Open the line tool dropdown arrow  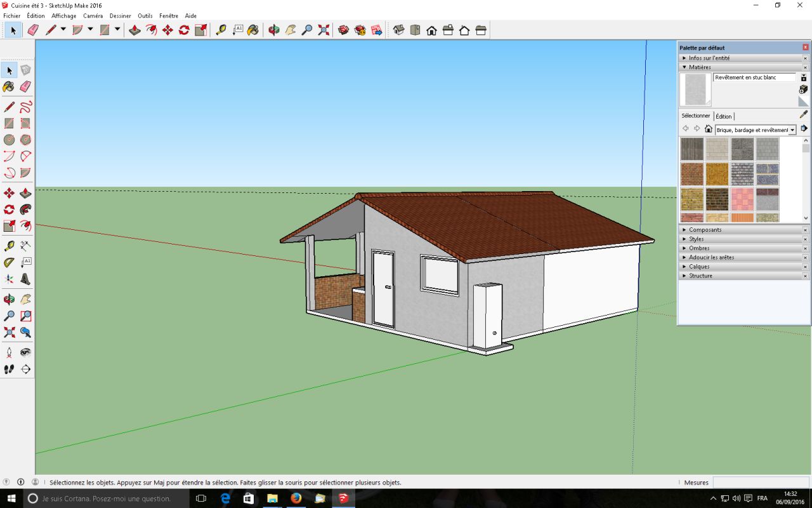(63, 30)
